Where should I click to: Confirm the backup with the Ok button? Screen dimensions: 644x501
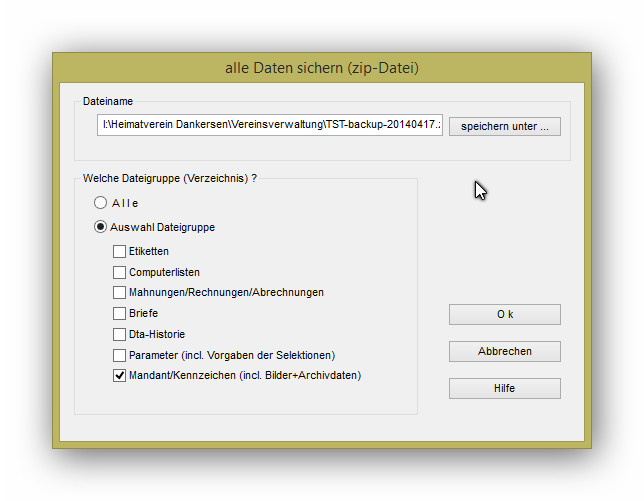pyautogui.click(x=504, y=314)
